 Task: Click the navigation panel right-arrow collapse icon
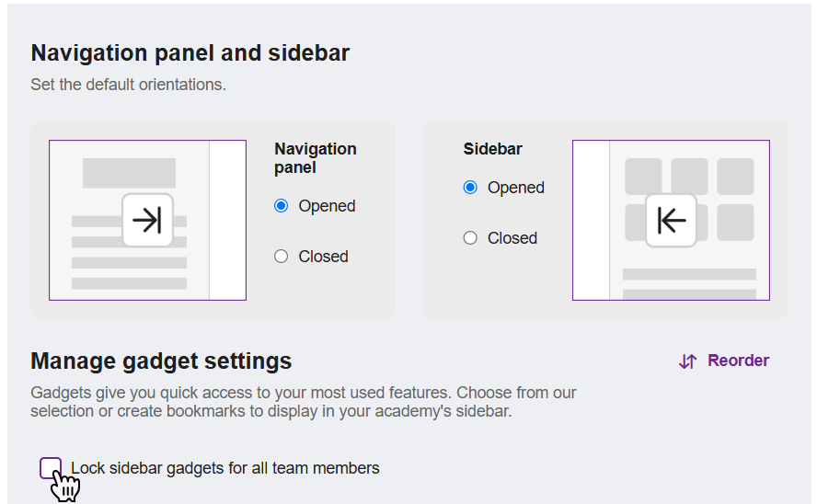click(x=147, y=220)
